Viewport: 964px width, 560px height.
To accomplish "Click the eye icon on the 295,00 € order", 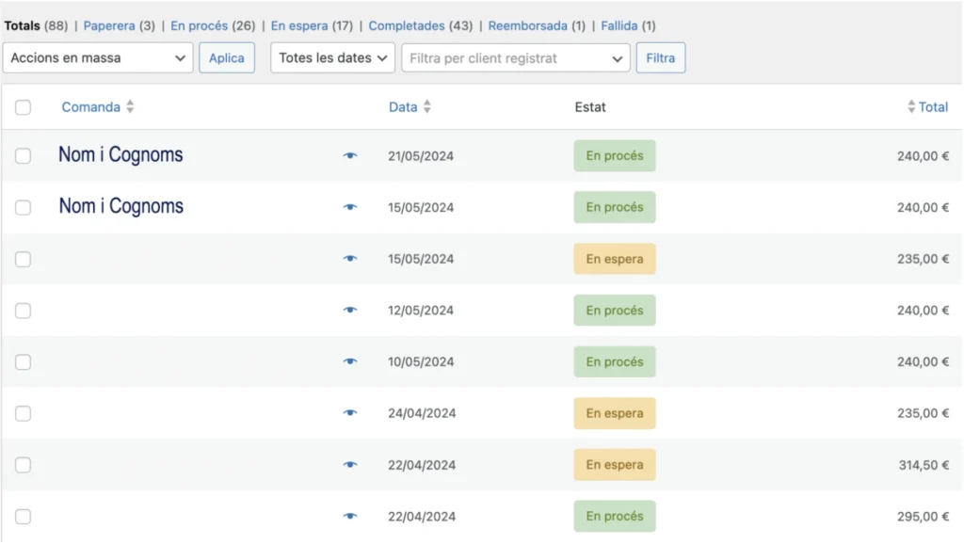I will (x=350, y=517).
